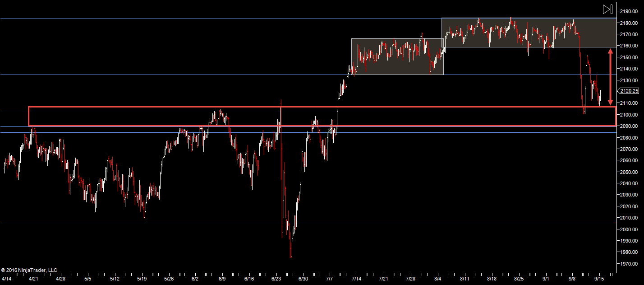Select the red double-headed vertical arrow

coord(610,77)
